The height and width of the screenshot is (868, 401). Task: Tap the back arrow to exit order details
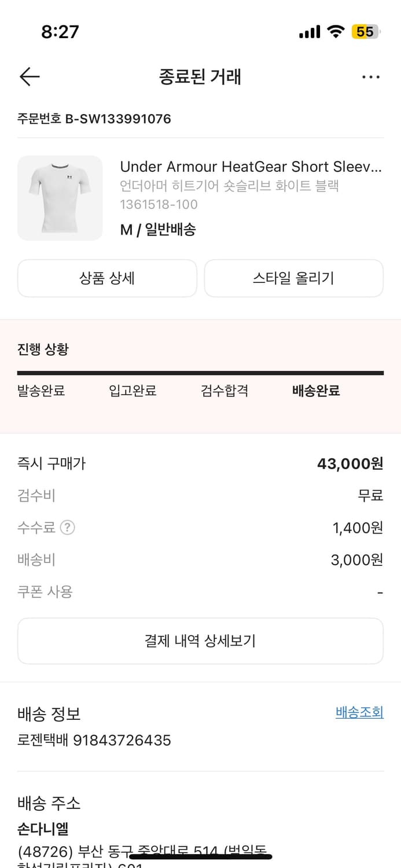[29, 76]
